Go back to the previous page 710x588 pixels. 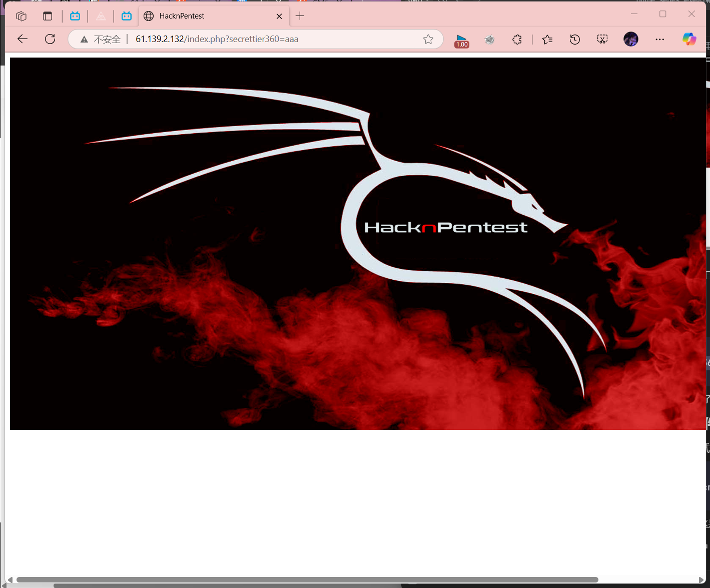pos(23,39)
